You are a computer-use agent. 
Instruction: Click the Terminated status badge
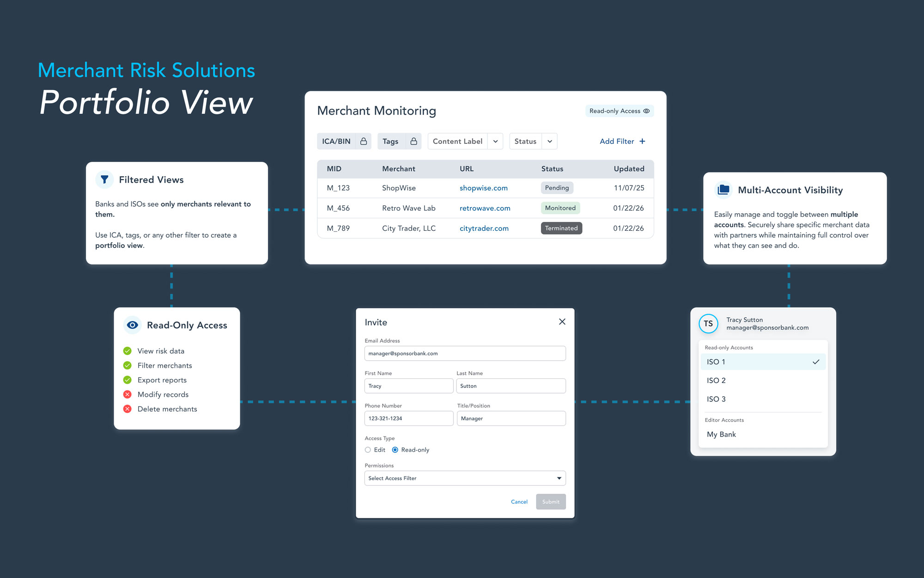point(561,228)
